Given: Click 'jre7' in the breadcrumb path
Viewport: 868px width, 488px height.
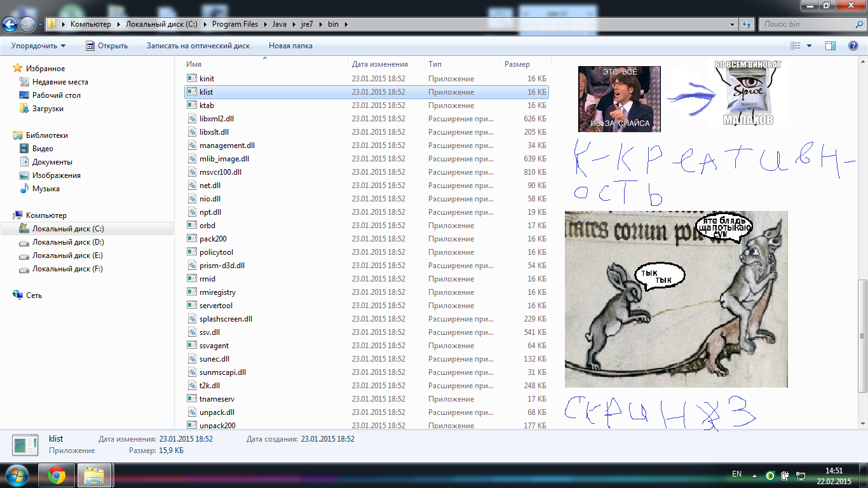Looking at the screenshot, I should coord(308,24).
